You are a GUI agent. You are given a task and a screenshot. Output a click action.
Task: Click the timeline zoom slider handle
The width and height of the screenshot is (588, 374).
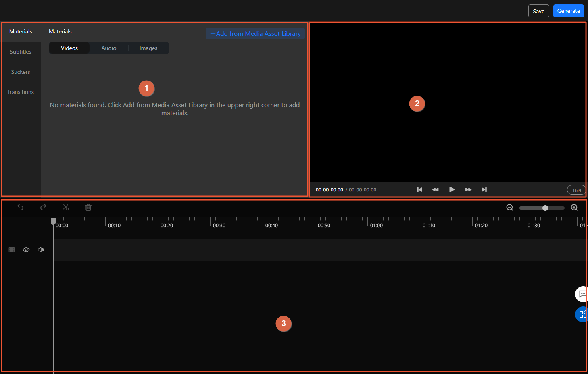(545, 208)
